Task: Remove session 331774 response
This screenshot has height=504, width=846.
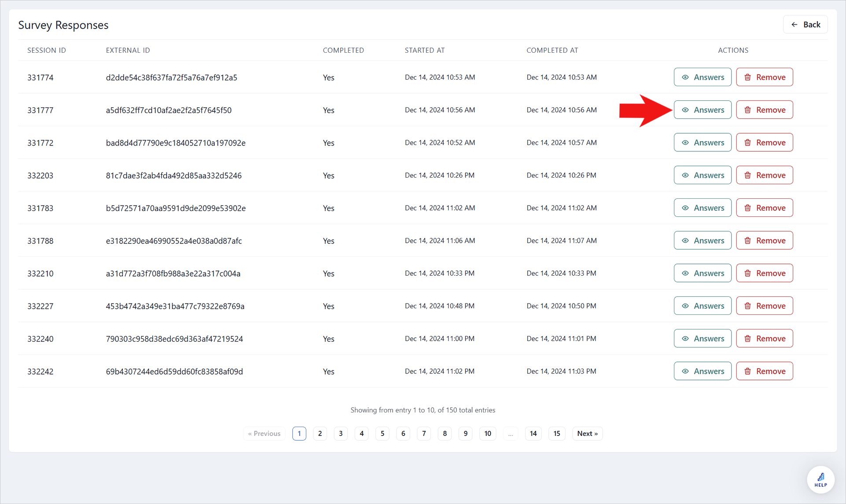Action: click(x=765, y=77)
